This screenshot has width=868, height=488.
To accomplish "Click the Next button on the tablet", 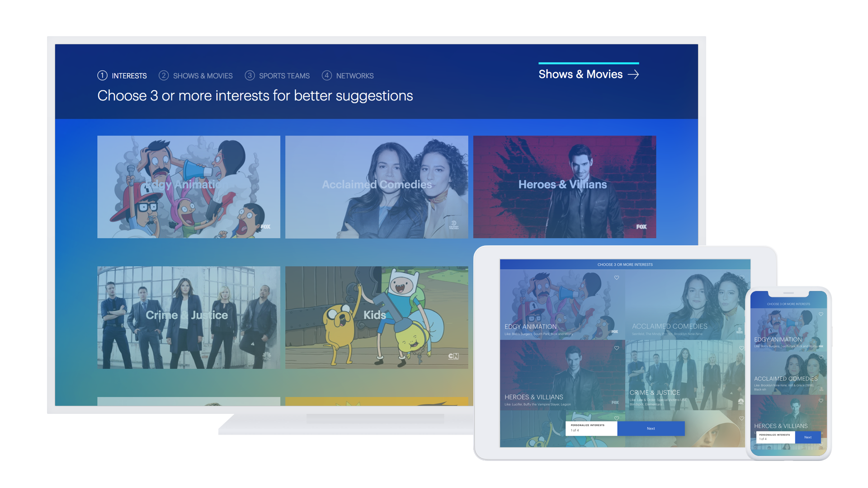I will click(x=651, y=428).
